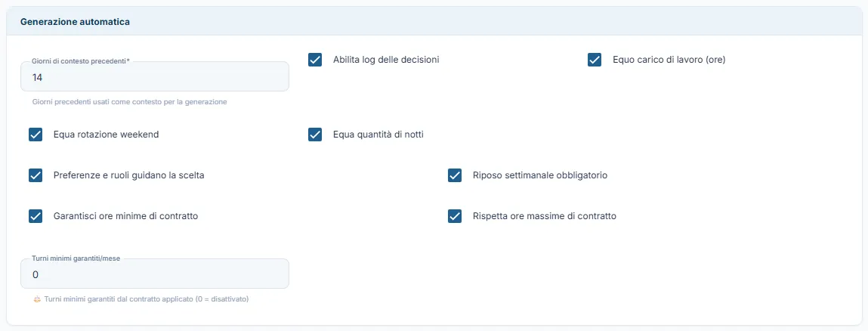Click the 'Giorni di contesto precedenti*' floating label
The width and height of the screenshot is (868, 331).
(81, 61)
